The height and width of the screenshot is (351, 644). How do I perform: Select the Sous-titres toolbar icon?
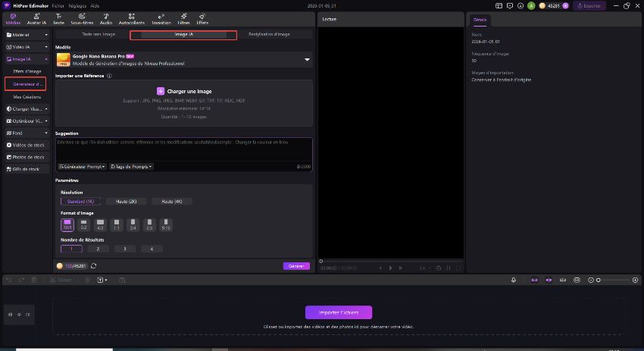coord(80,18)
